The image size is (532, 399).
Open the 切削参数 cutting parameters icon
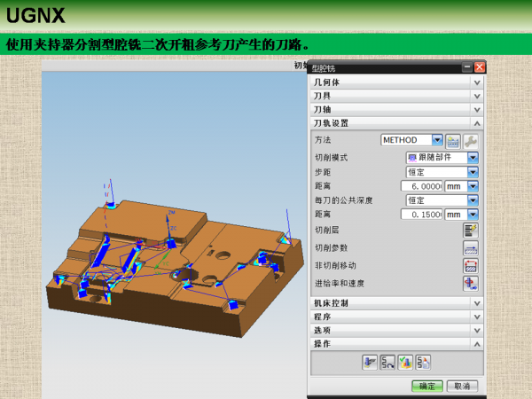[471, 248]
